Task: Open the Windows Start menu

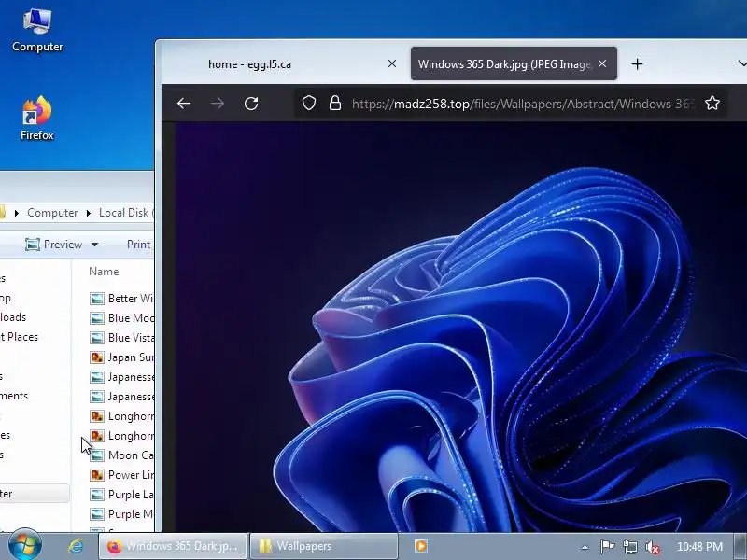Action: (x=25, y=545)
